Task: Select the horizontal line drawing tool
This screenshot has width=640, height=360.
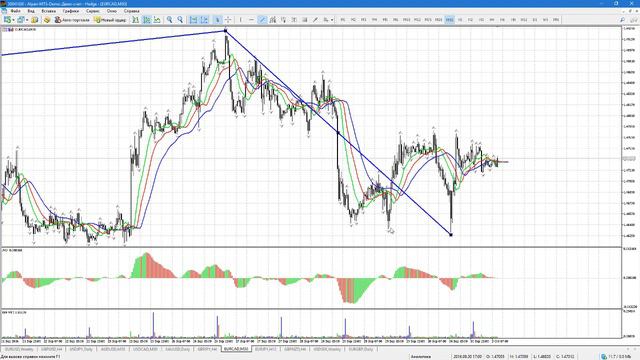Action: [251, 20]
